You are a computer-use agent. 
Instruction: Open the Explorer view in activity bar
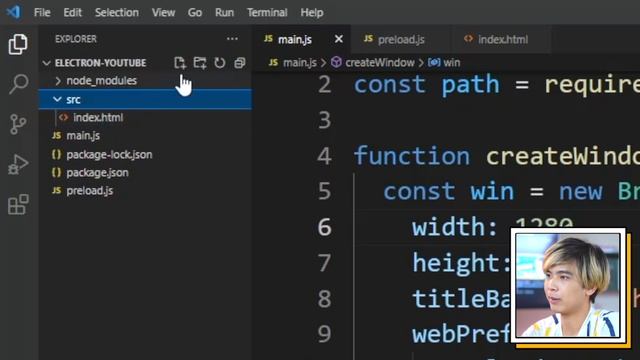point(18,44)
